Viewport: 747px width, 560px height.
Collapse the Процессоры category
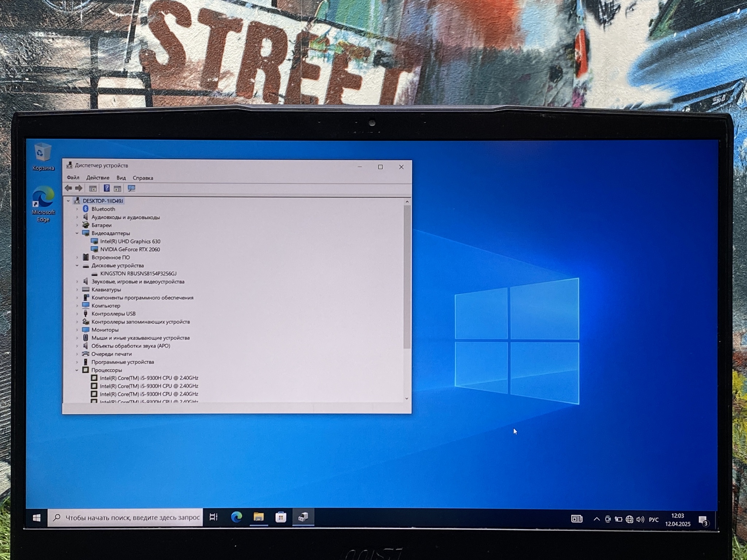tap(77, 370)
